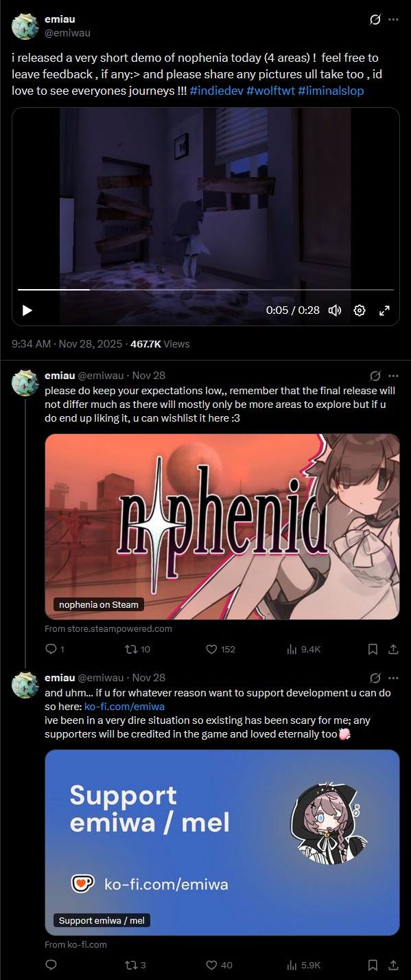Open the ko-fi.com/emiwa text link
Viewport: 411px width, 980px height.
tap(124, 706)
